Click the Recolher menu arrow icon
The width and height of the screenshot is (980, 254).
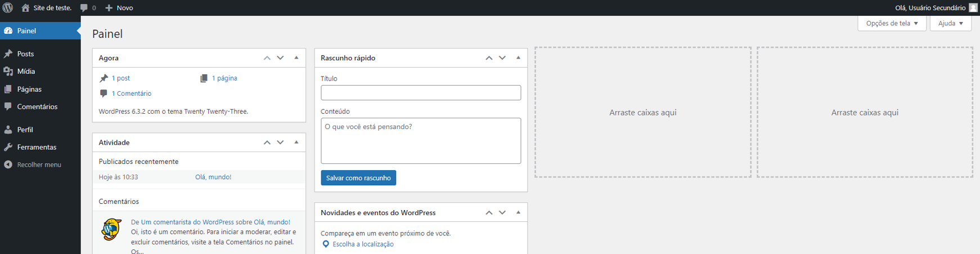click(x=8, y=164)
